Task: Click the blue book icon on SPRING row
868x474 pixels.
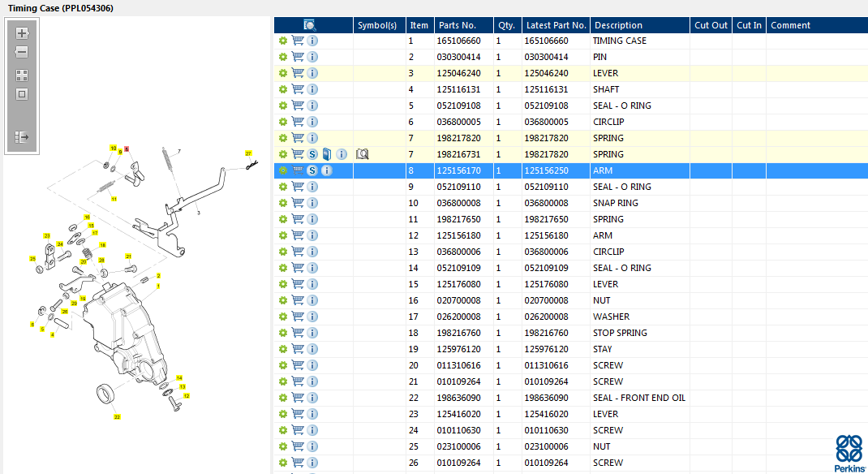Action: [326, 154]
